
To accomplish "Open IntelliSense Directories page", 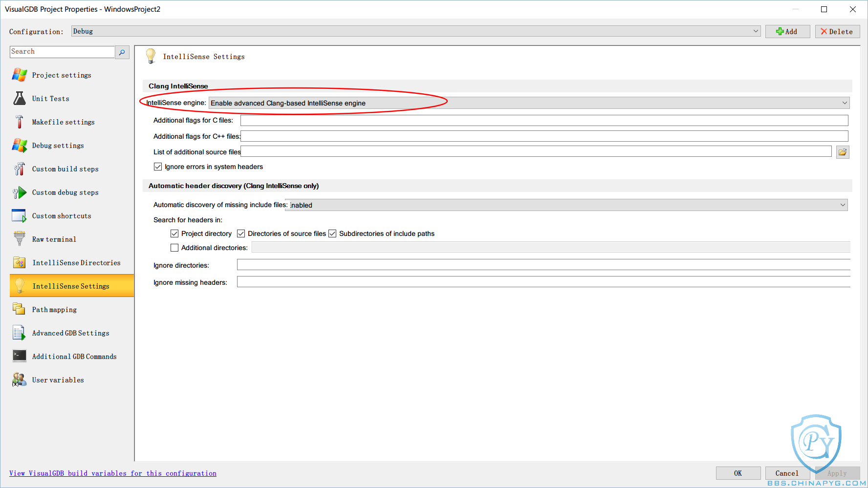I will pyautogui.click(x=76, y=263).
